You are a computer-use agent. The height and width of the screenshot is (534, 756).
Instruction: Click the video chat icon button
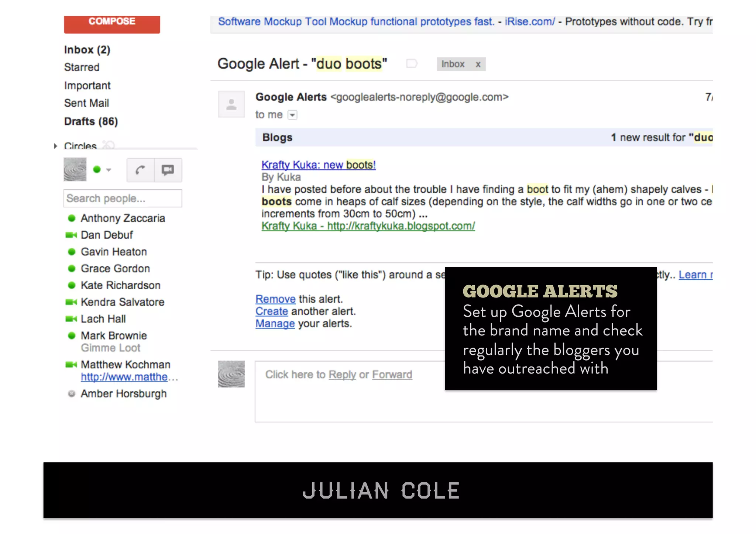168,170
